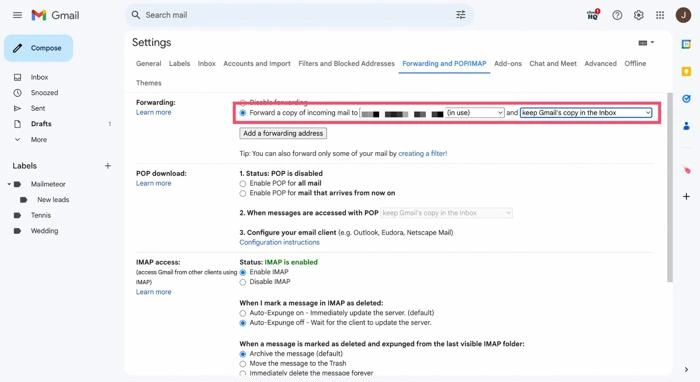
Task: Open keep Gmail's copy in the Inbox dropdown
Action: 586,113
